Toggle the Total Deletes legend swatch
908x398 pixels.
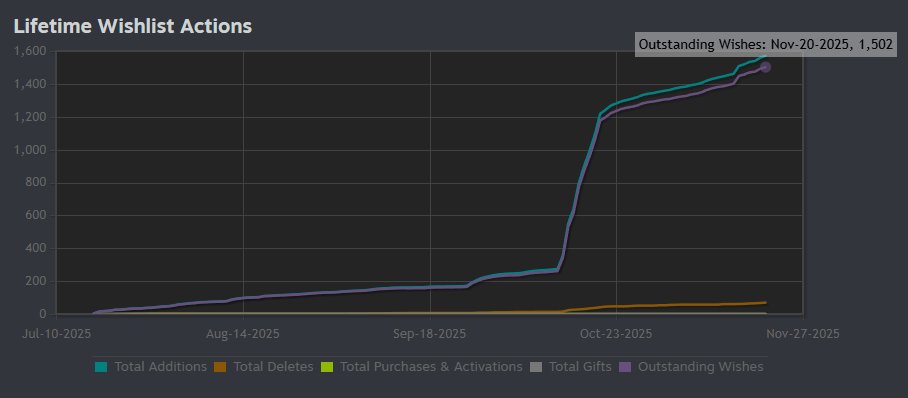(220, 367)
